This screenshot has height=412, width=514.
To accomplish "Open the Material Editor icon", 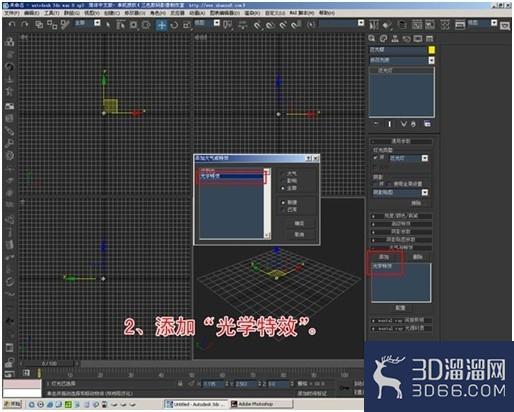I will [x=445, y=25].
